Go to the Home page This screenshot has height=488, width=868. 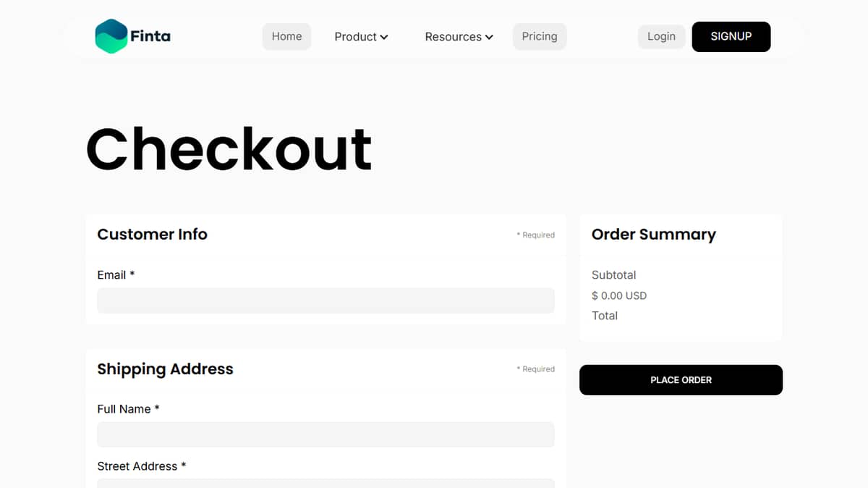click(x=286, y=36)
